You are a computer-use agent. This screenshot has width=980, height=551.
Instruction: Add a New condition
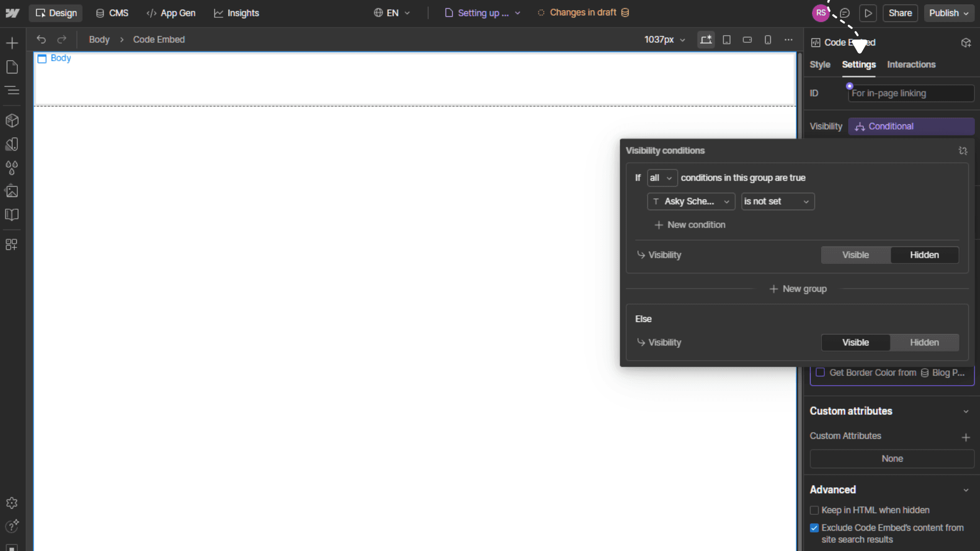click(690, 224)
